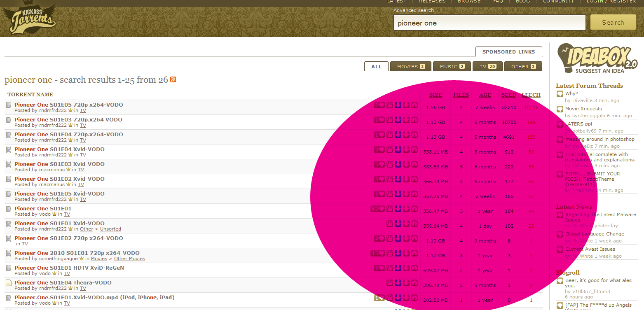644x310 pixels.
Task: Click purple download arrow for S01E03 720p.x264 VODO
Action: [x=398, y=120]
